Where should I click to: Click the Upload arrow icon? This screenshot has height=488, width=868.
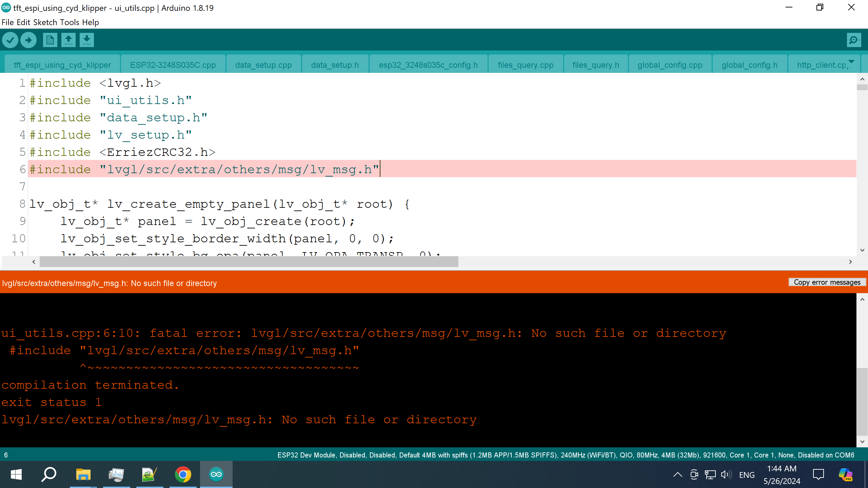(x=28, y=40)
